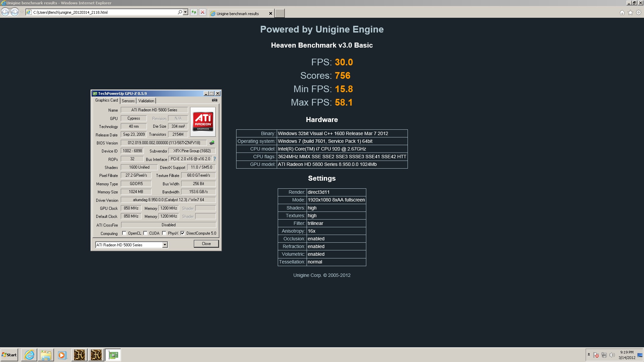This screenshot has width=644, height=362.
Task: Open first Heaven benchmark taskbar icon
Action: 79,355
